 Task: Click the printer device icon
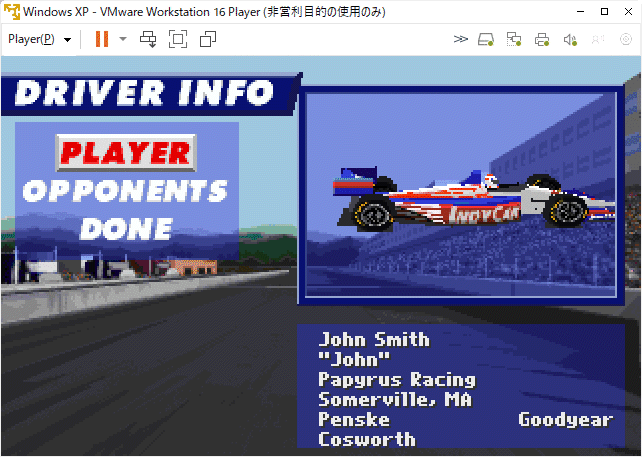(x=542, y=39)
